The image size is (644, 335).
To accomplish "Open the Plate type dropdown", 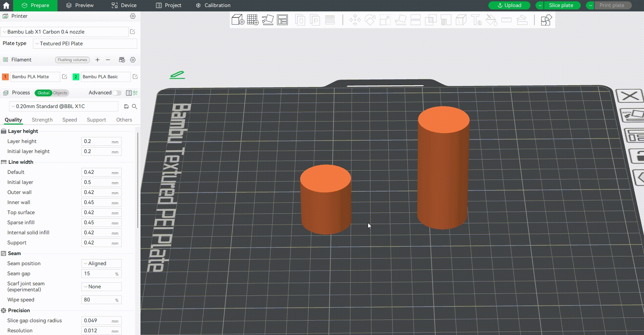I will pos(85,44).
